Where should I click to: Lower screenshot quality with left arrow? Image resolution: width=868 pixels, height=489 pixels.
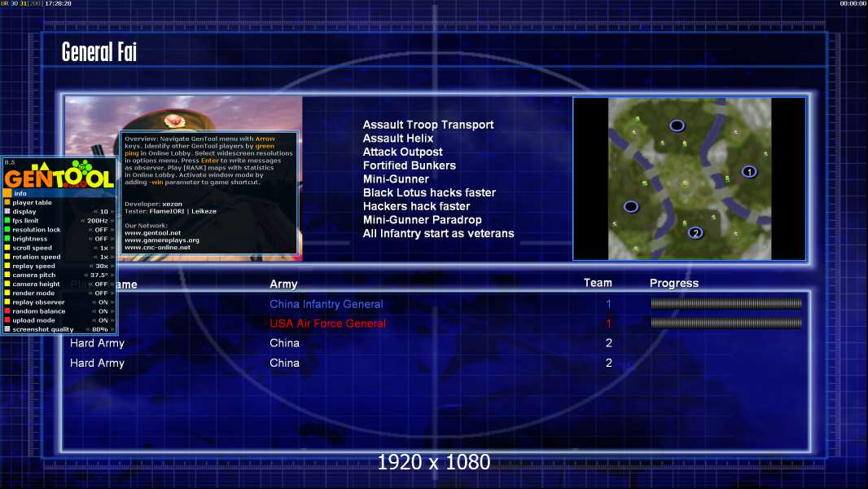(x=88, y=329)
